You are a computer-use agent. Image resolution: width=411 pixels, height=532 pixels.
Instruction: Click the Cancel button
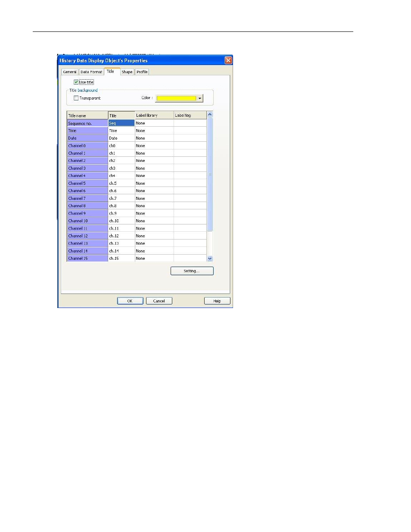point(159,301)
